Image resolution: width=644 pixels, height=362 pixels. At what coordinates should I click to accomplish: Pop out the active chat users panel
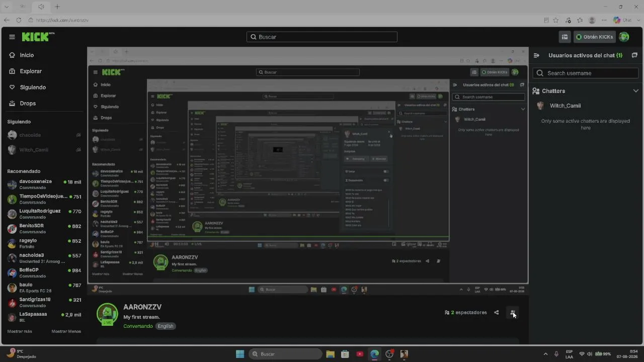pos(634,55)
